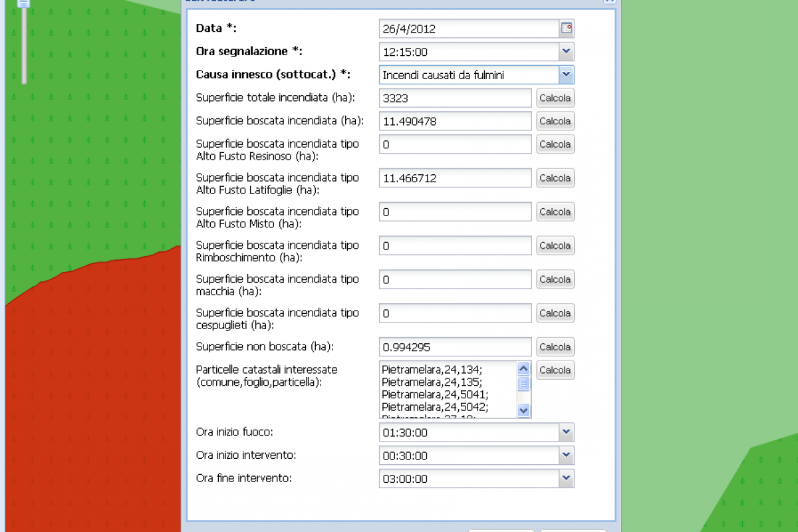Viewport: 798px width, 532px height.
Task: Click Calcola for macchia surface
Action: point(555,279)
